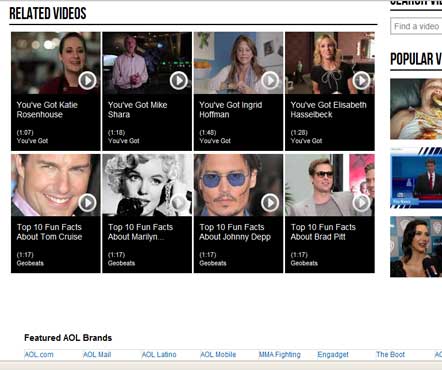Screen dimensions: 442x370
Task: Open You've Got Elisabeth Hasselbeck title
Action: coord(328,110)
